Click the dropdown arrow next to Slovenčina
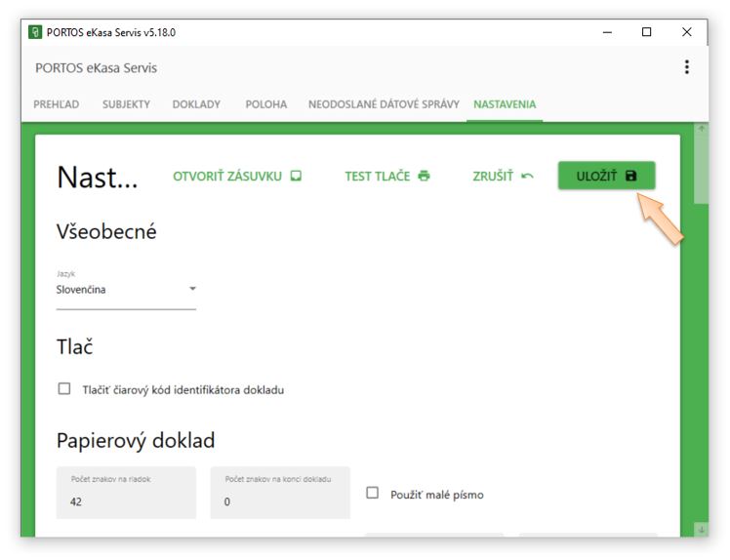The image size is (730, 560). point(192,290)
